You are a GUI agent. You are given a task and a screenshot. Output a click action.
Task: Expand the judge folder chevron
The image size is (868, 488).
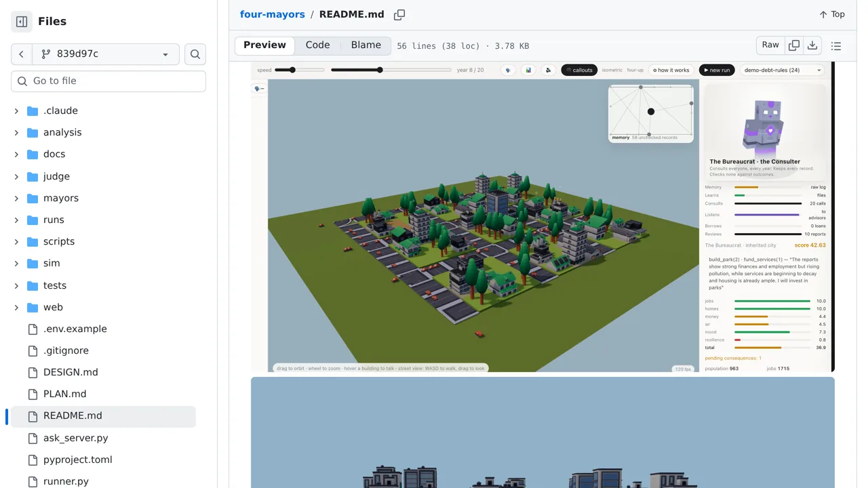point(16,176)
